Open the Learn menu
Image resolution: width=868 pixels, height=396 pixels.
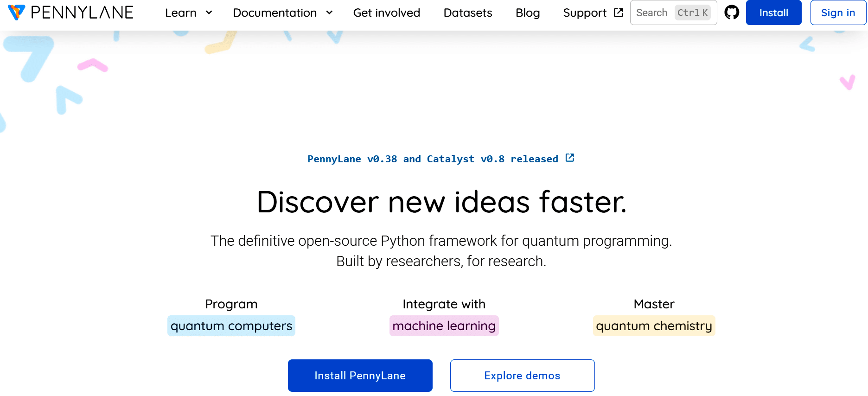tap(181, 13)
